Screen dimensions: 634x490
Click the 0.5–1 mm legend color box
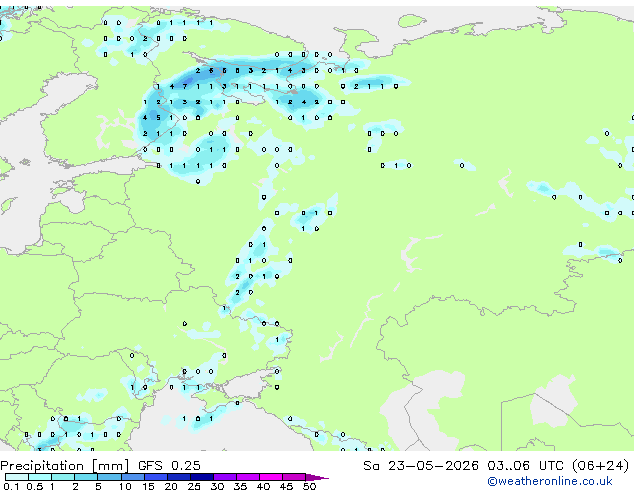click(x=40, y=477)
